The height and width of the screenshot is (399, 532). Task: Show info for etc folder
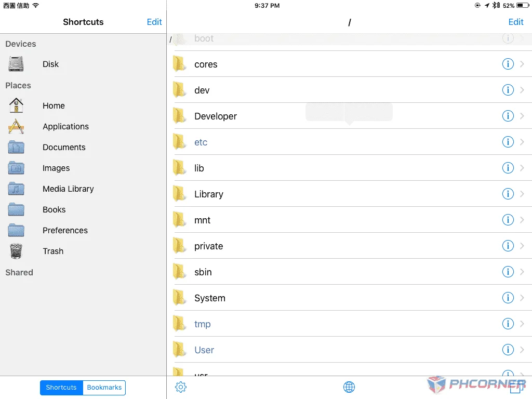point(508,142)
